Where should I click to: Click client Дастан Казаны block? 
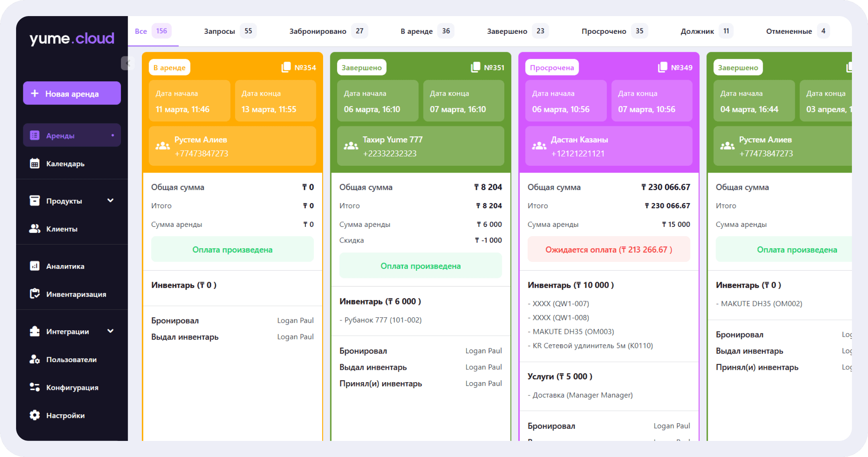coord(609,146)
